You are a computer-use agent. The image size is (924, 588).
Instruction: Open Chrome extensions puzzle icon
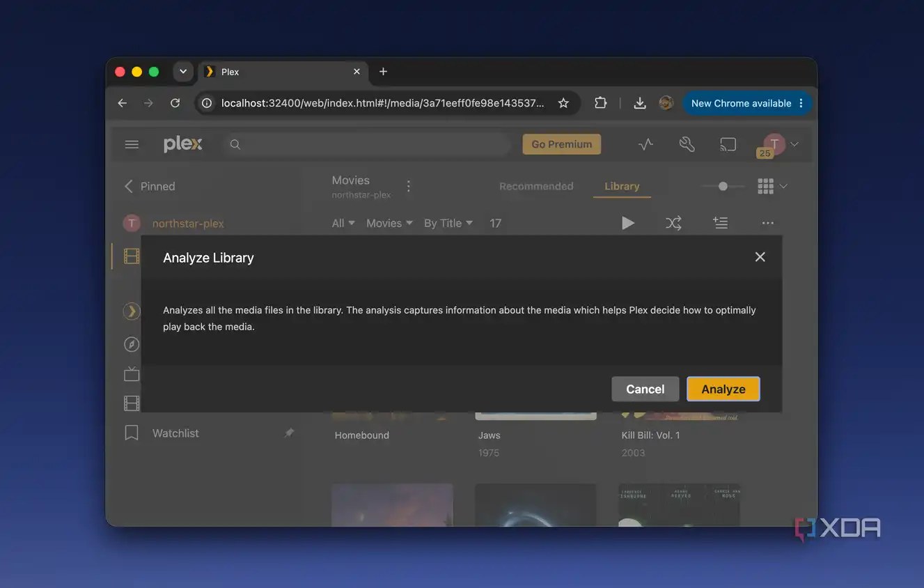click(x=600, y=103)
